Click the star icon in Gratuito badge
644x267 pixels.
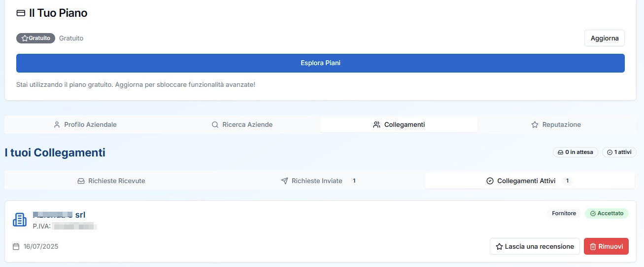(25, 38)
